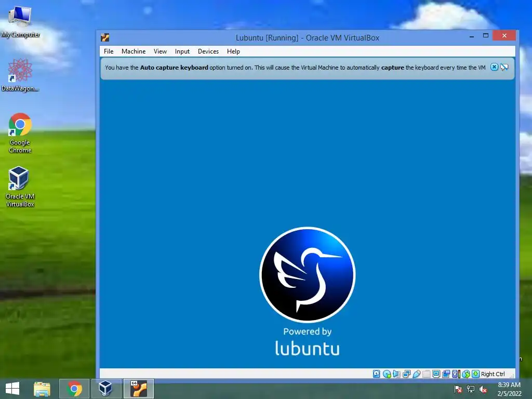
Task: Open the File menu in VirtualBox
Action: 109,51
